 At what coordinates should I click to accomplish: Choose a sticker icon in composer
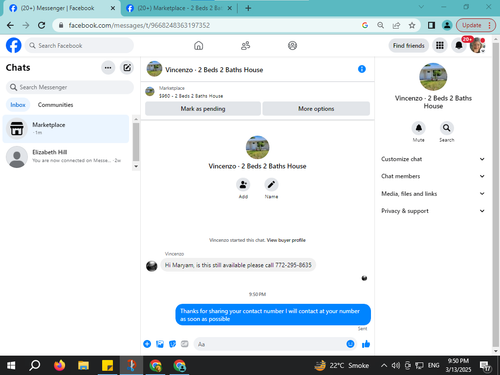point(172,344)
